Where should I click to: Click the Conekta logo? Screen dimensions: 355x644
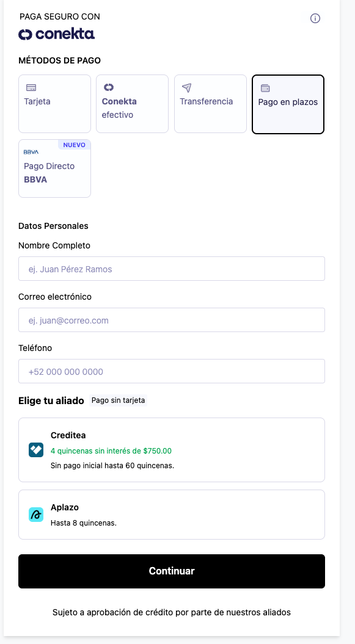tap(57, 34)
